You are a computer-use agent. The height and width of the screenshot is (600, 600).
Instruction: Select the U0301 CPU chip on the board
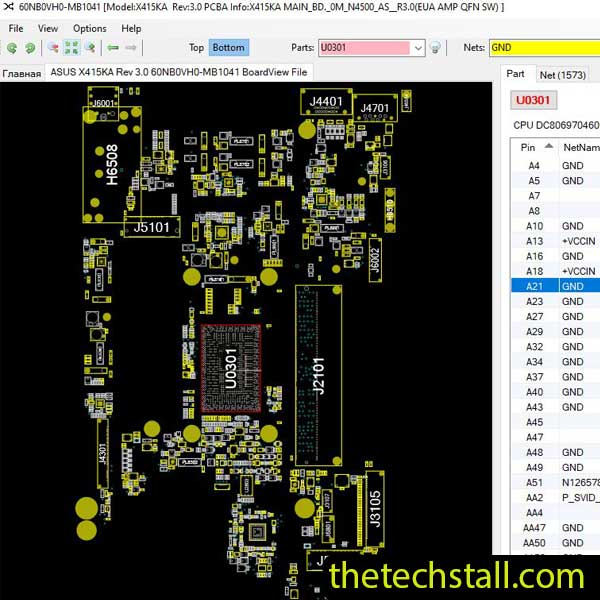pyautogui.click(x=231, y=368)
